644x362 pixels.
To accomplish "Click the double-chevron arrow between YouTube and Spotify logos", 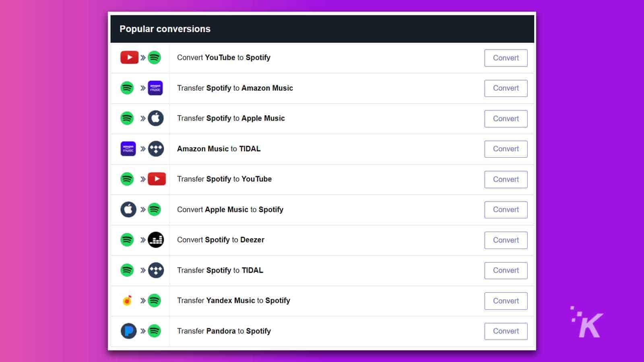I will click(142, 58).
